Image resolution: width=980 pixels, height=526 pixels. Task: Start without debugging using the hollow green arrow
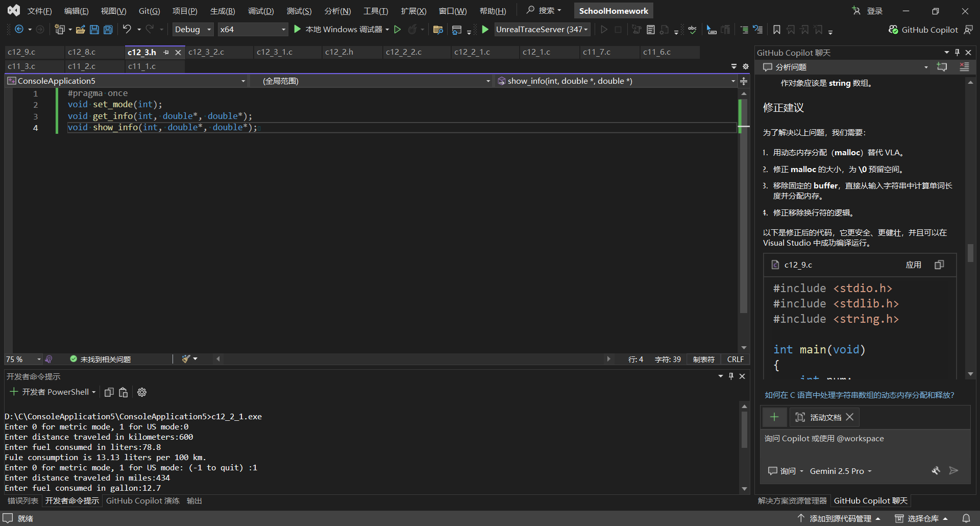click(398, 30)
